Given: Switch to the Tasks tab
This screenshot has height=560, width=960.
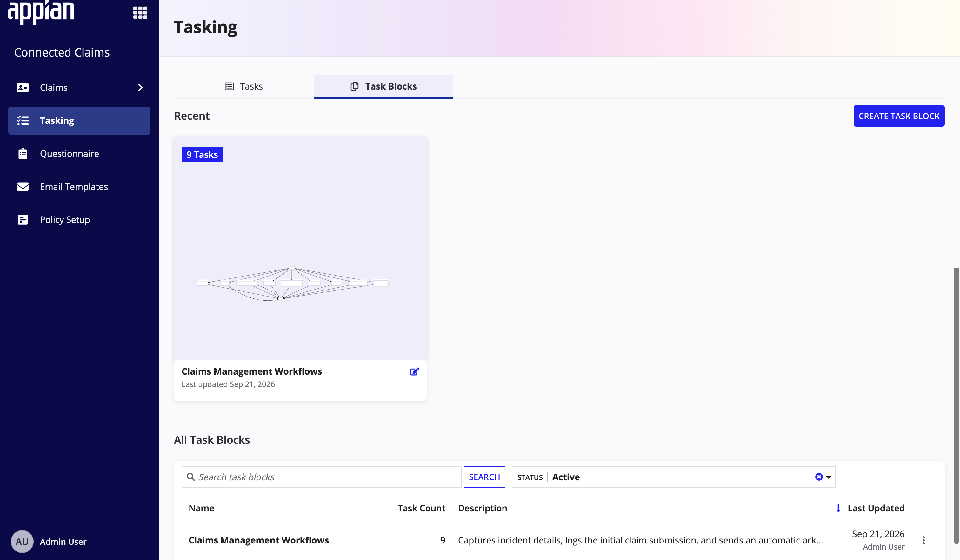Looking at the screenshot, I should [x=244, y=86].
